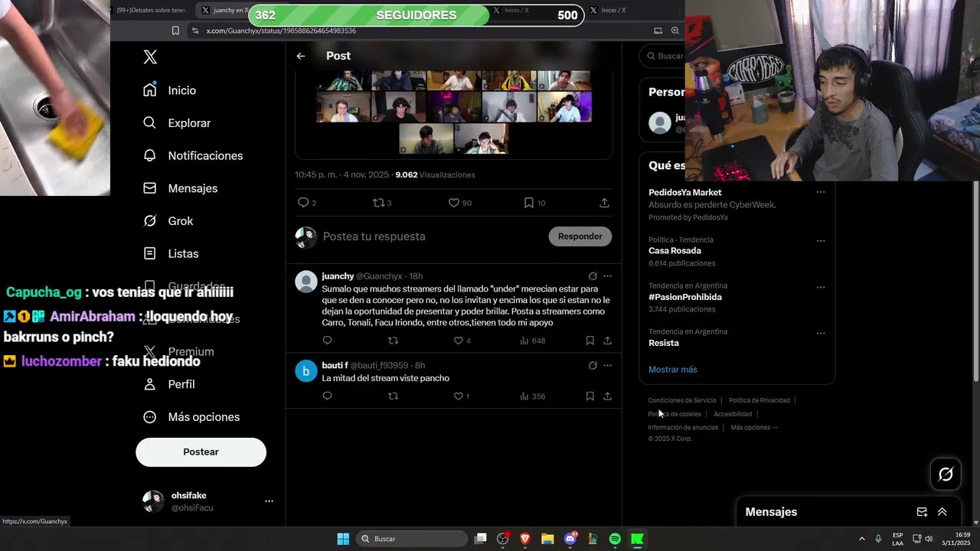Viewport: 980px width, 551px height.
Task: Like bauti f's comment with 1 like
Action: (459, 396)
